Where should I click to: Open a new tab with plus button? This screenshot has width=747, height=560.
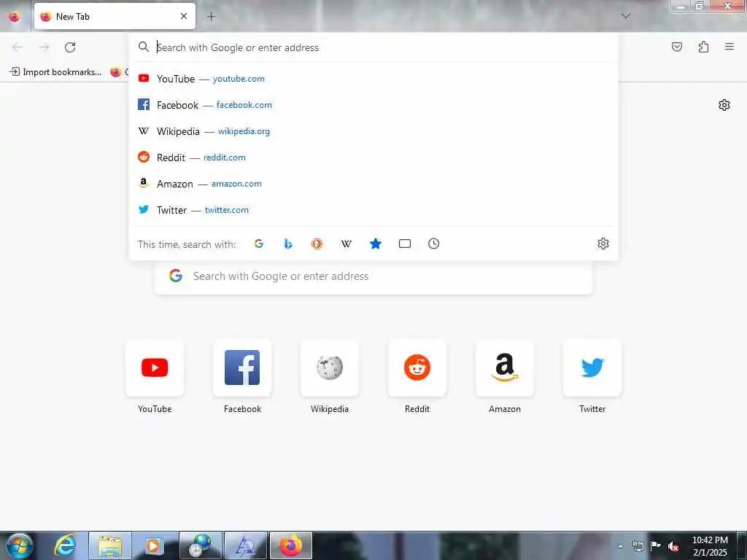click(x=211, y=16)
